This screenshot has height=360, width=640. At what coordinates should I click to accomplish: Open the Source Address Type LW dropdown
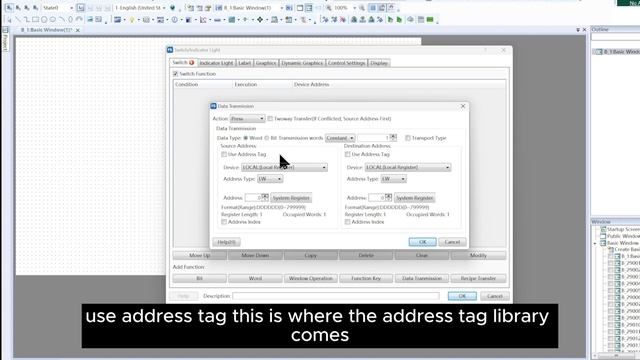click(270, 179)
